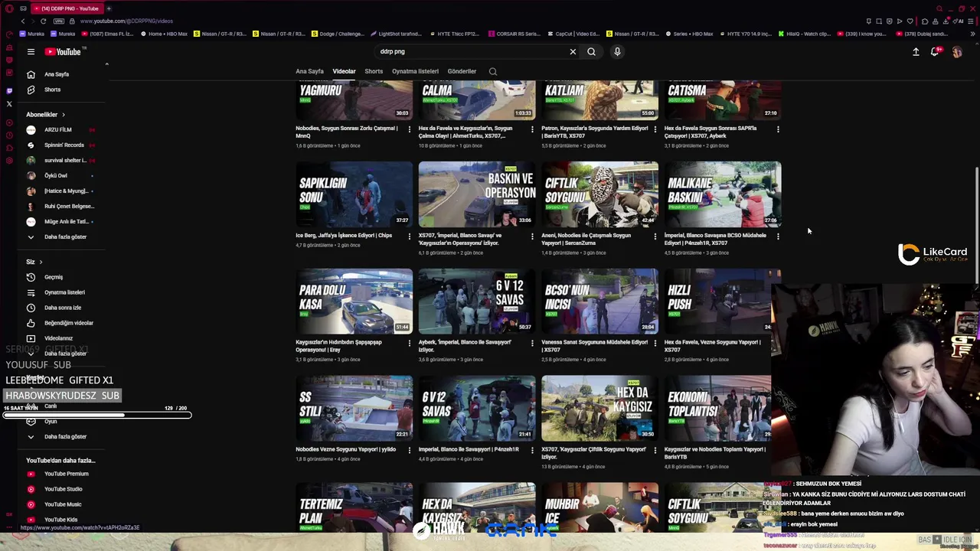Viewport: 980px width, 551px height.
Task: Open Beğendiğim videolar in sidebar
Action: coord(69,323)
